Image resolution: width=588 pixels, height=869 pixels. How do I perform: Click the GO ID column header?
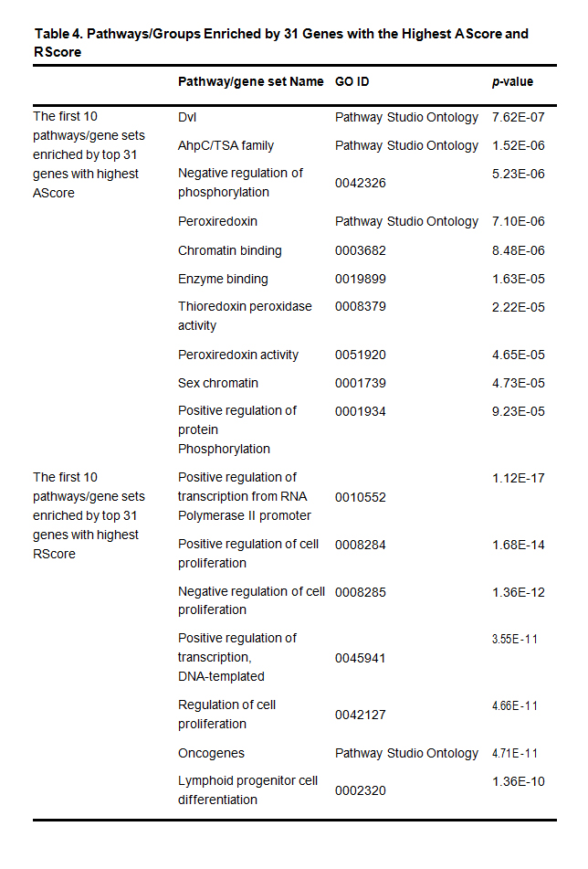point(352,81)
